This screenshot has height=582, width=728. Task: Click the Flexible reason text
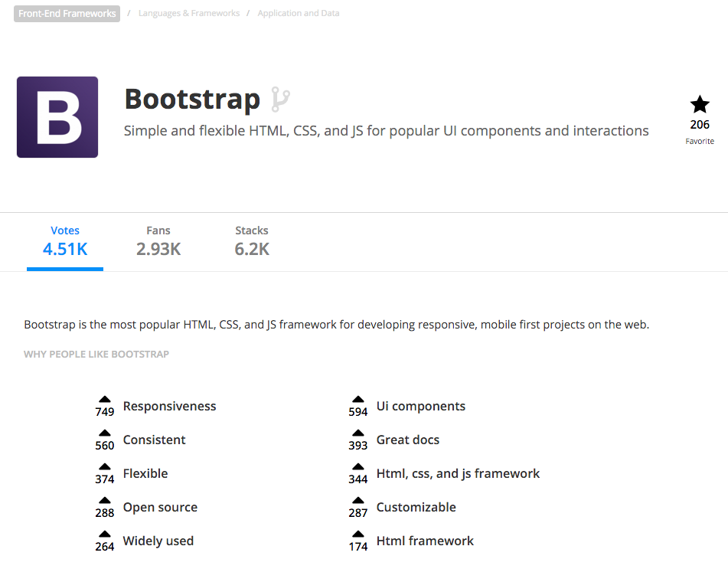145,473
